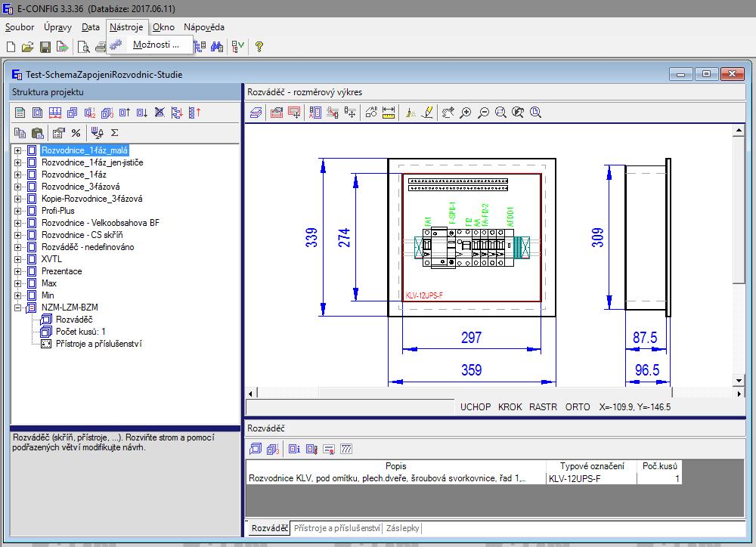Open the Okno menu
756x547 pixels.
163,27
